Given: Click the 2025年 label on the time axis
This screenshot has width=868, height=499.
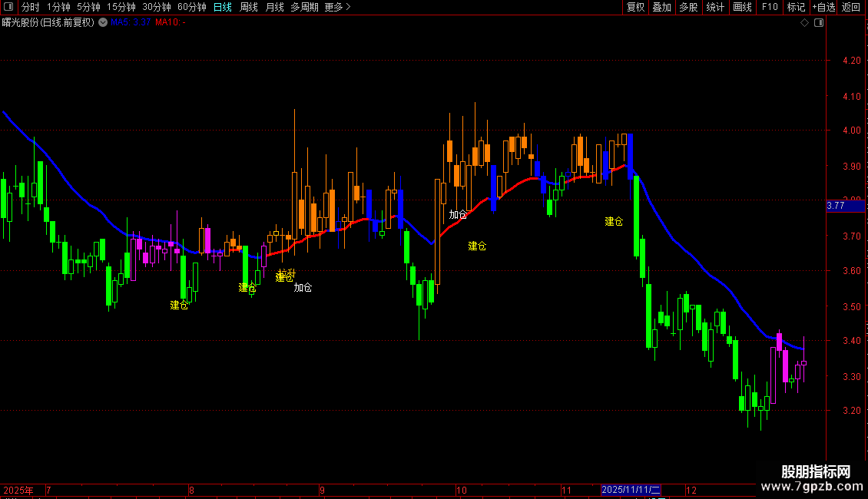Looking at the screenshot, I should click(18, 490).
